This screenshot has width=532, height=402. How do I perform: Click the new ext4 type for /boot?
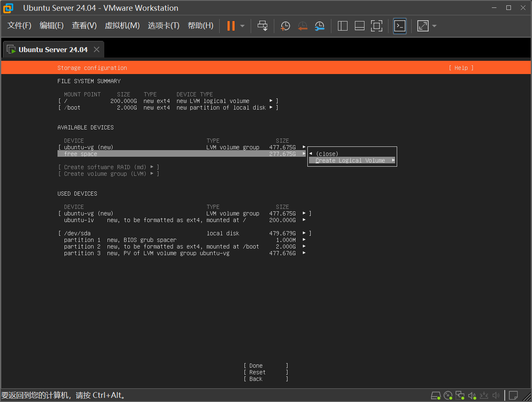(157, 108)
